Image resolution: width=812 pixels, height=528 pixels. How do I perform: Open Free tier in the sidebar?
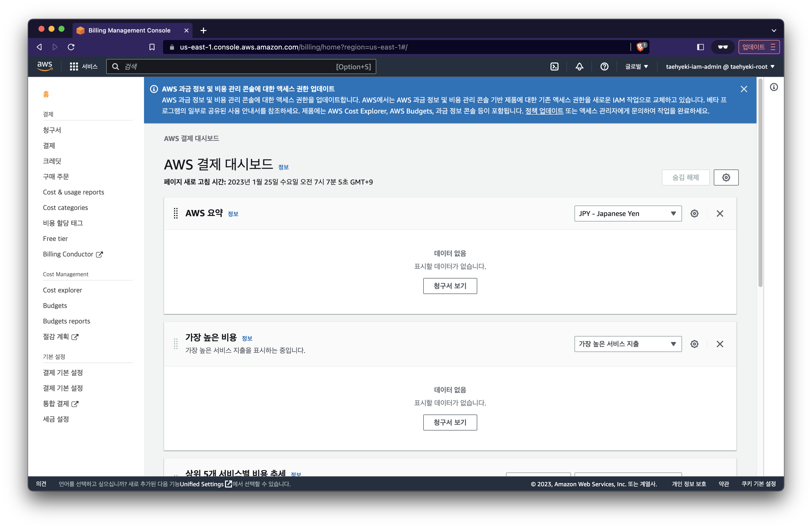click(55, 239)
